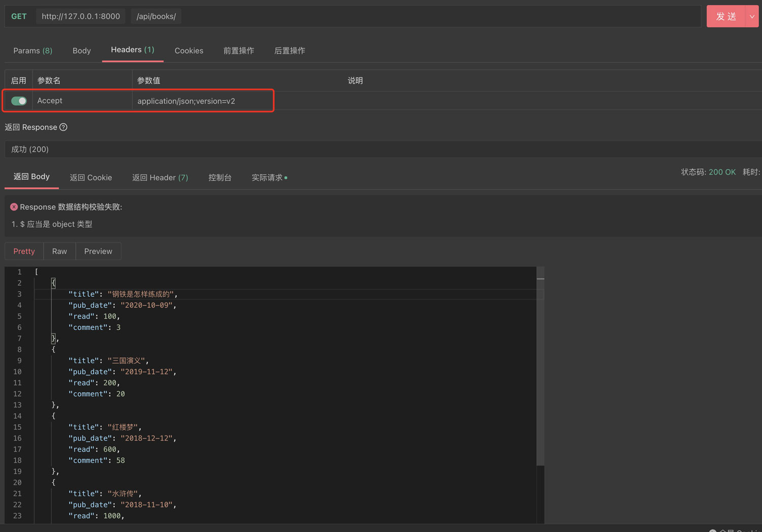Click the response body vertical scrollbar

(x=541, y=371)
